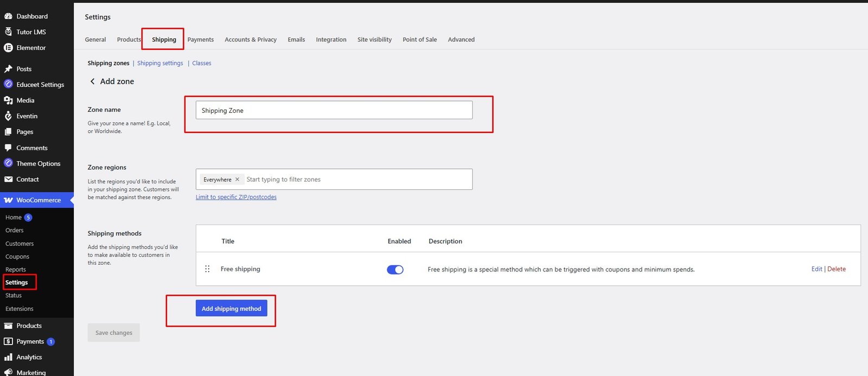Click the Add shipping method button
Screen dimensions: 868x376
[x=232, y=309]
